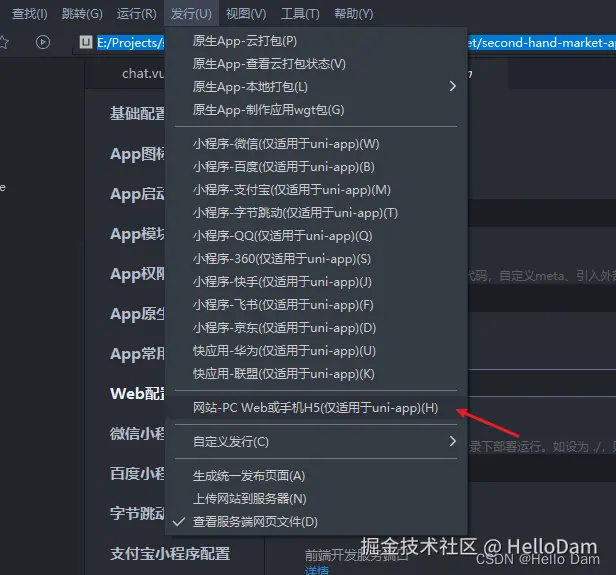Image resolution: width=616 pixels, height=575 pixels.
Task: Open the 跳转(G) menu
Action: [82, 14]
